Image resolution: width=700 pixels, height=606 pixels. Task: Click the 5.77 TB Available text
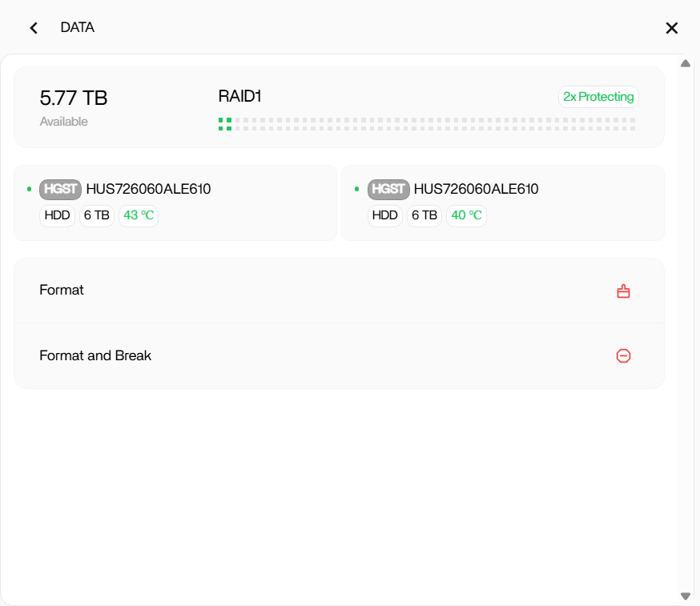tap(74, 98)
